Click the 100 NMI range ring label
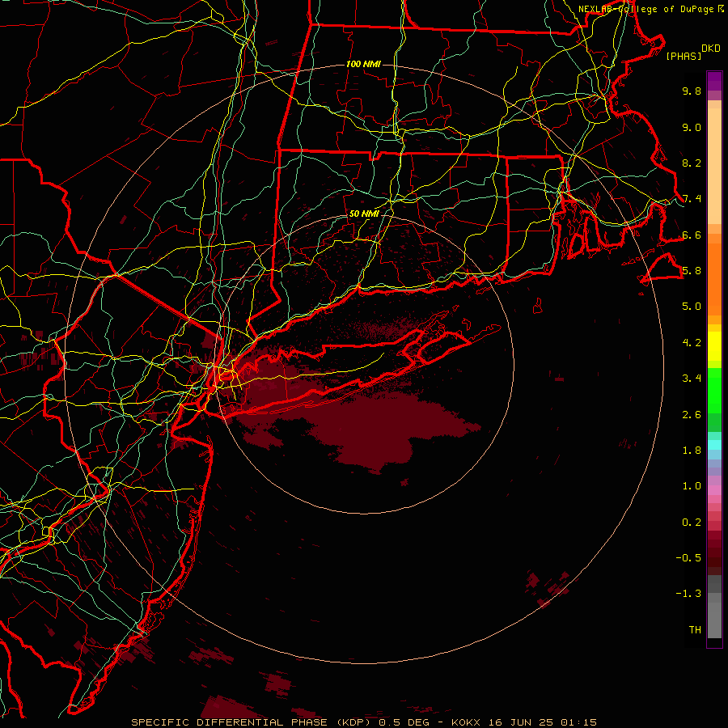 [363, 64]
